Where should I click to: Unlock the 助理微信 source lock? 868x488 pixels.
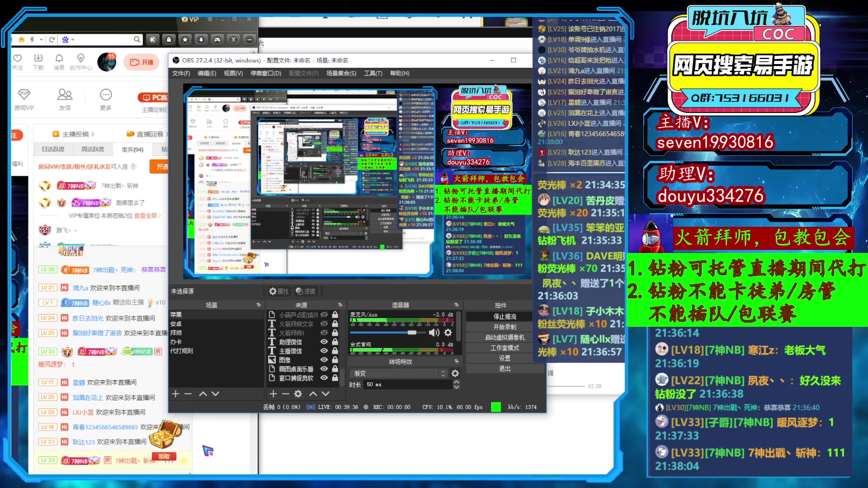tap(335, 342)
